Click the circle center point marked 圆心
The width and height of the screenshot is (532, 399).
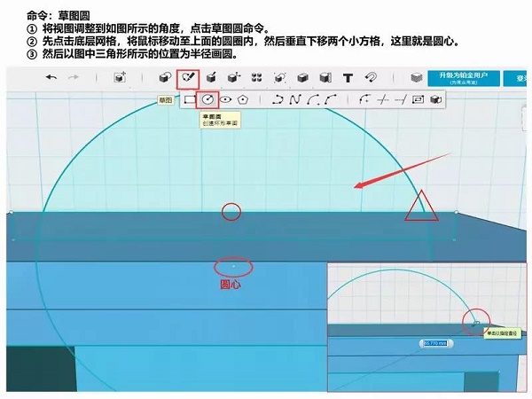233,265
